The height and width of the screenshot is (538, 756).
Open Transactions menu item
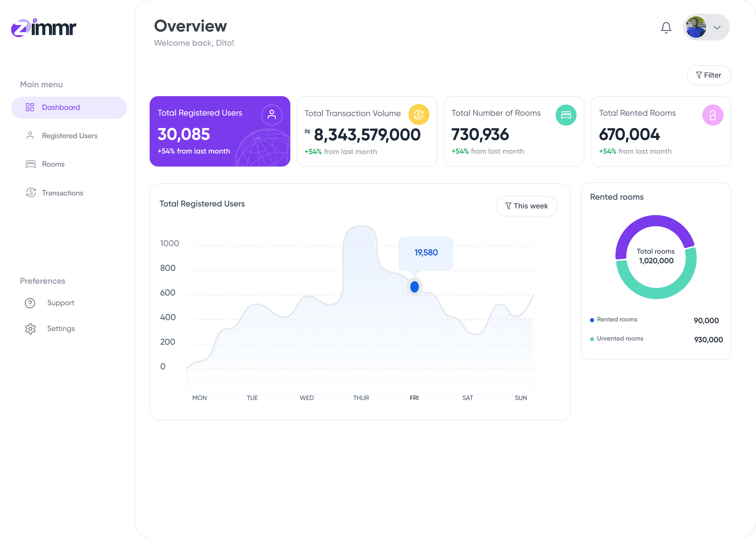[x=62, y=193]
